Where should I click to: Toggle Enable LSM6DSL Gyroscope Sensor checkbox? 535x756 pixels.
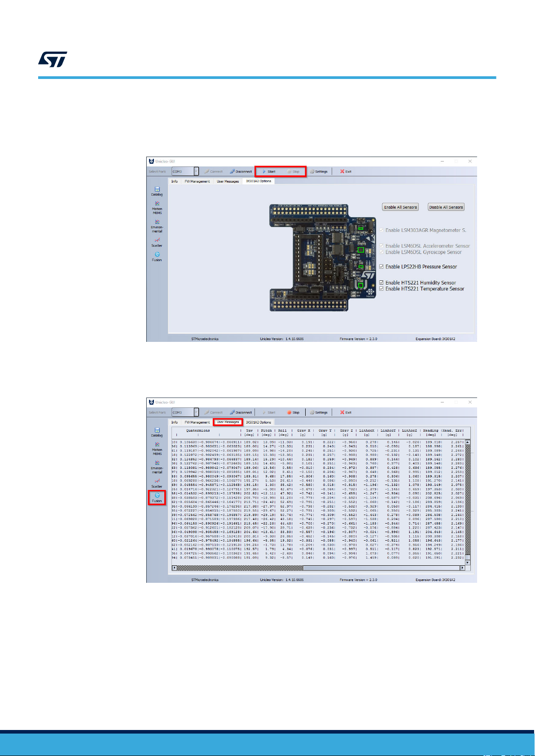point(382,252)
